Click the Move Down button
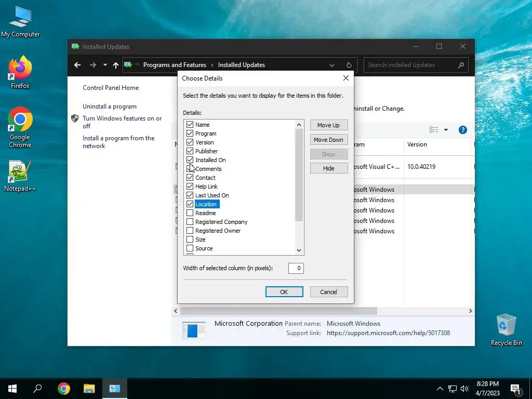Viewport: 532px width, 399px height. tap(328, 140)
